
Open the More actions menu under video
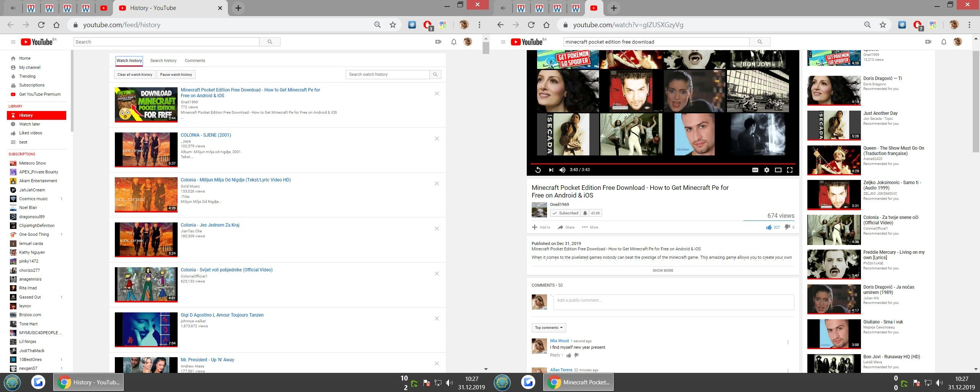click(590, 227)
